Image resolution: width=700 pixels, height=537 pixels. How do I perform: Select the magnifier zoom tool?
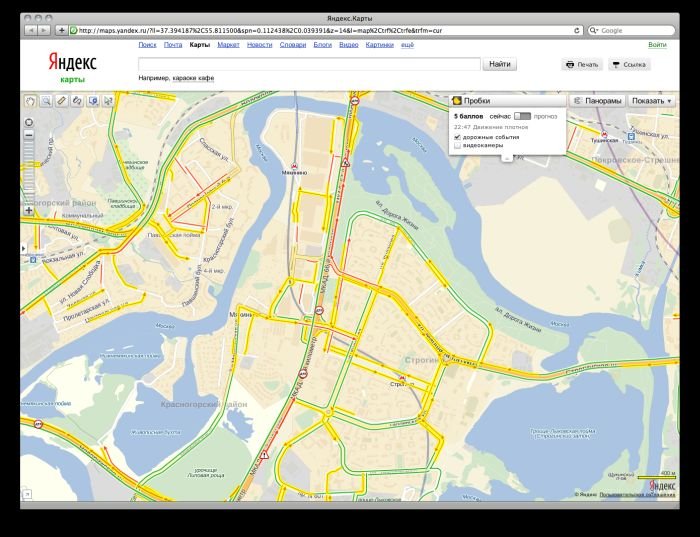[46, 101]
